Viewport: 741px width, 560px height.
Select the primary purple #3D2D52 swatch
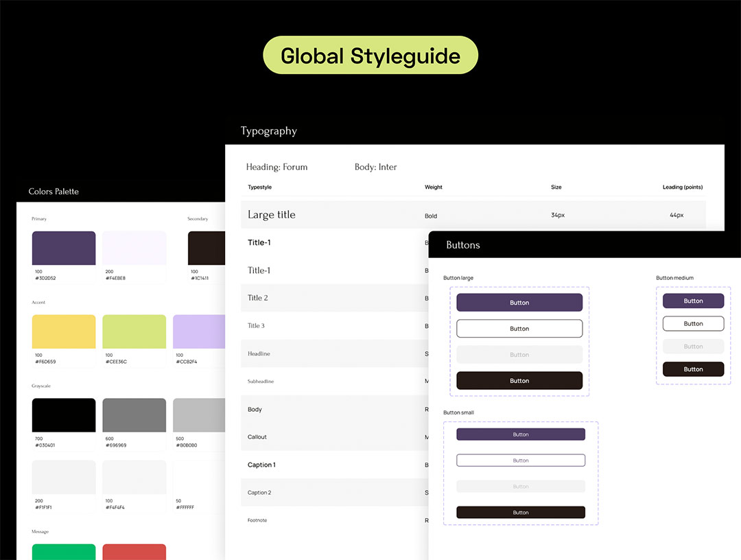(x=64, y=248)
